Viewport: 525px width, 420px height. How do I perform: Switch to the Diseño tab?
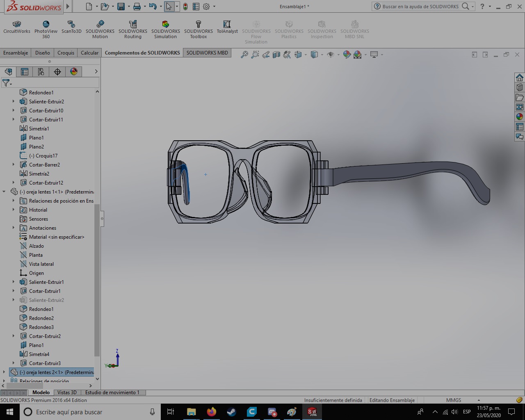(x=43, y=53)
